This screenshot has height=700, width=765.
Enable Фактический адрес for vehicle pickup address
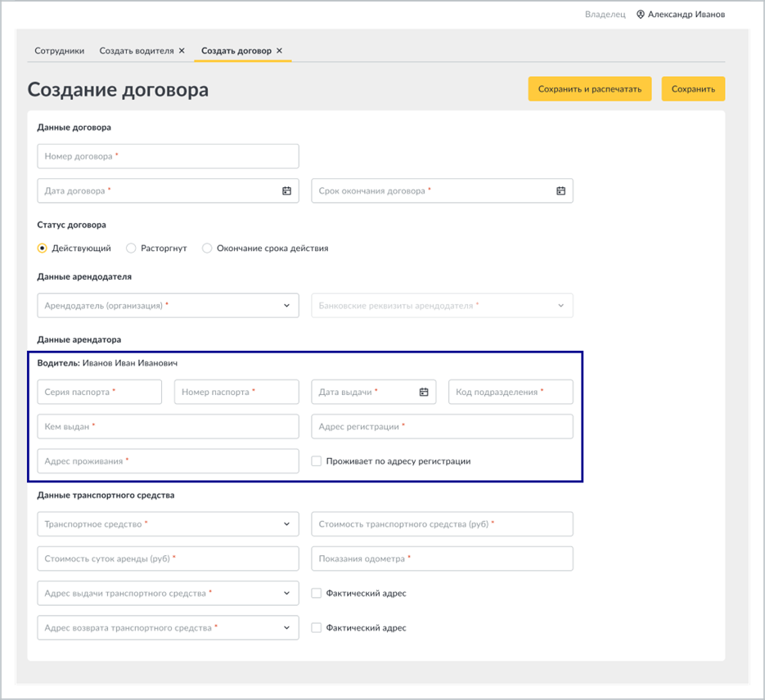pos(316,593)
